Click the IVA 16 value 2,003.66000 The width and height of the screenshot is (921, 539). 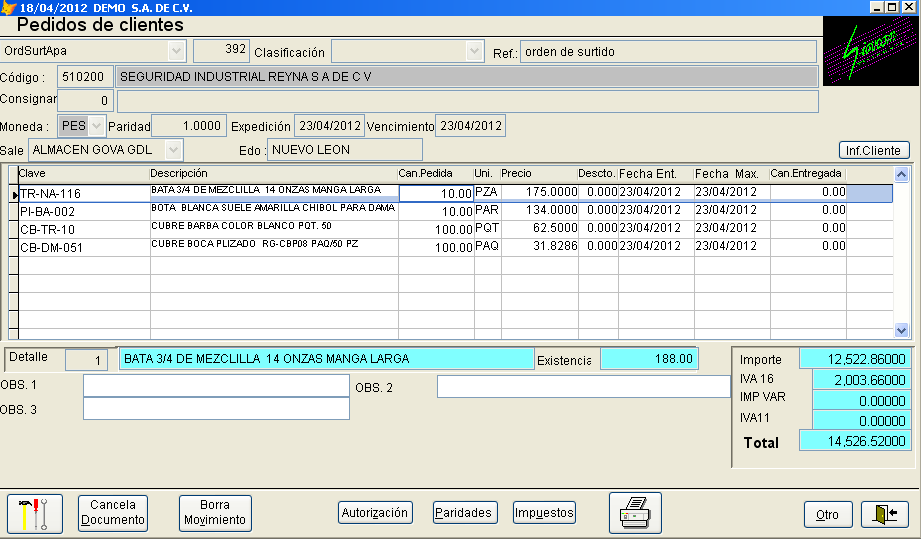point(862,380)
